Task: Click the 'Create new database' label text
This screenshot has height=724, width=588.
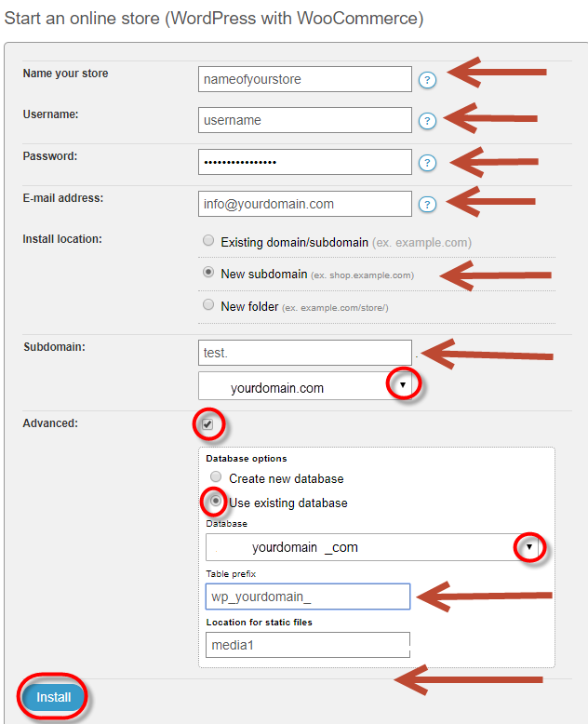Action: click(287, 479)
